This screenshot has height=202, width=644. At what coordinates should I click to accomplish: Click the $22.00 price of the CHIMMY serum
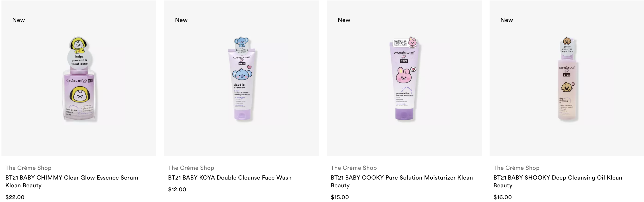click(x=15, y=197)
